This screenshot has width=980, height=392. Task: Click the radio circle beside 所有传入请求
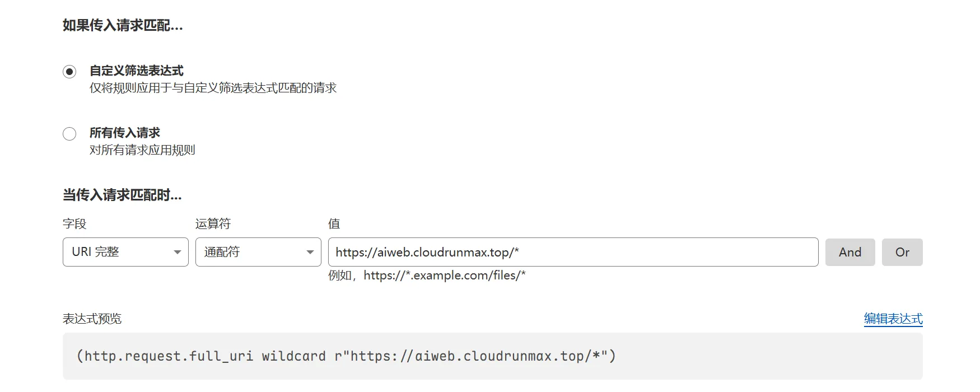[69, 134]
